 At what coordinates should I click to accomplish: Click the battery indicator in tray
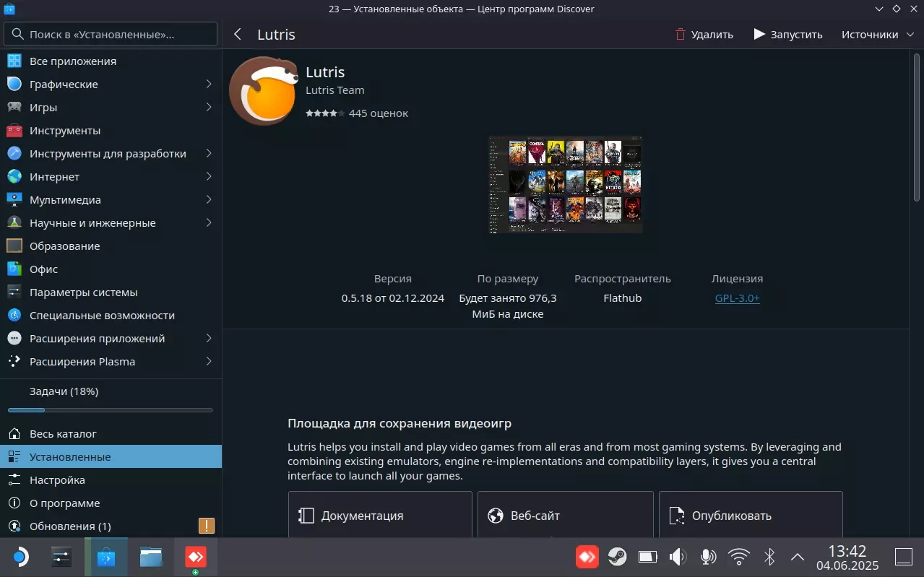(x=647, y=557)
